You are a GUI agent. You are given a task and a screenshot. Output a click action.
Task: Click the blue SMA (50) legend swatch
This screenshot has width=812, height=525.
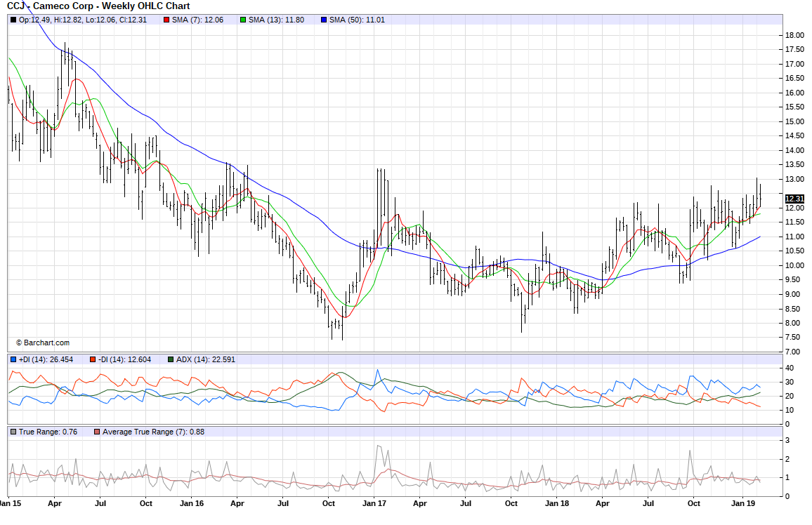(x=322, y=20)
